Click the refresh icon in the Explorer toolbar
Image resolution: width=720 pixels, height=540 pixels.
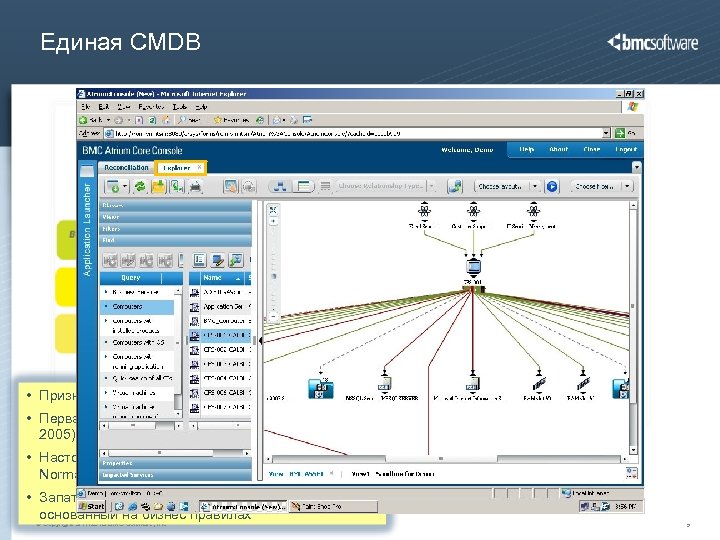[x=140, y=186]
